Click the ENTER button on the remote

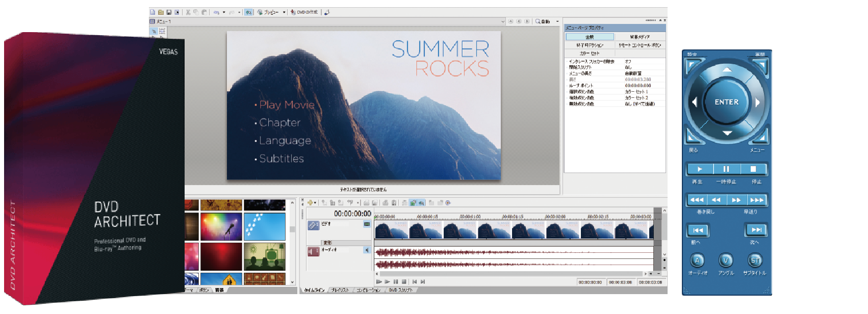click(x=727, y=102)
